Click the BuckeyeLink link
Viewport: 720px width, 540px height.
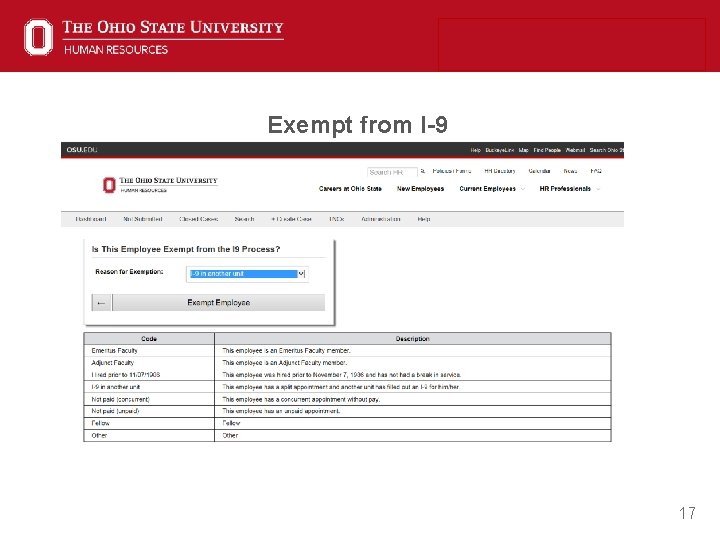(500, 150)
